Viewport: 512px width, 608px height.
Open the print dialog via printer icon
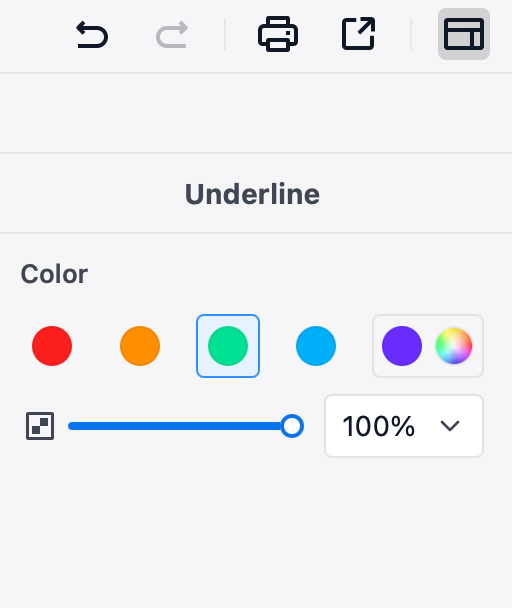pos(278,34)
